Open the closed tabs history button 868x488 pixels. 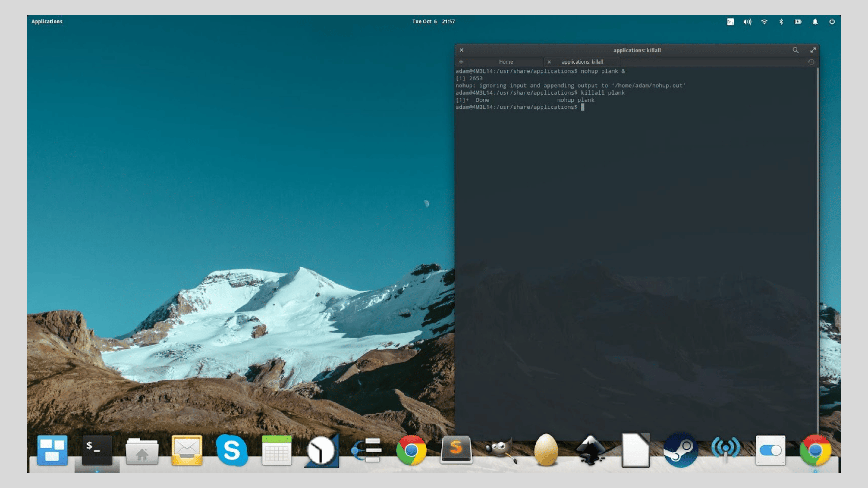pos(811,62)
